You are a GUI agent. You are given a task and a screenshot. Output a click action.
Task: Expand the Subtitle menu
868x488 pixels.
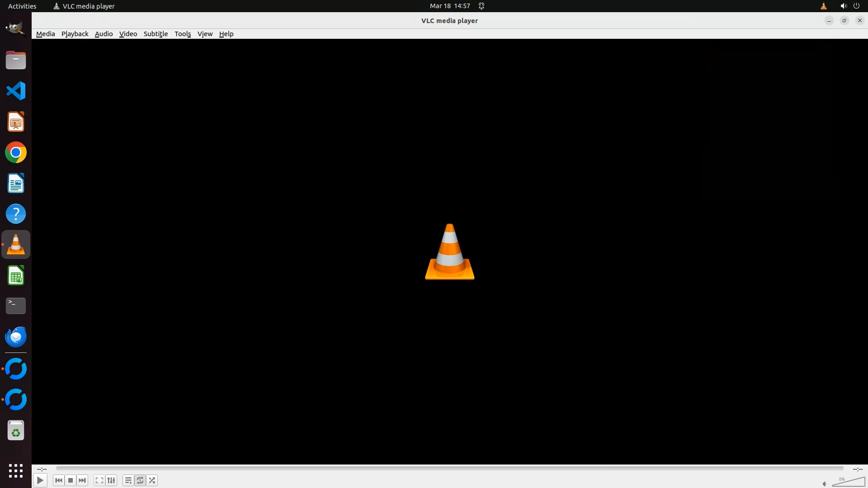pyautogui.click(x=156, y=34)
